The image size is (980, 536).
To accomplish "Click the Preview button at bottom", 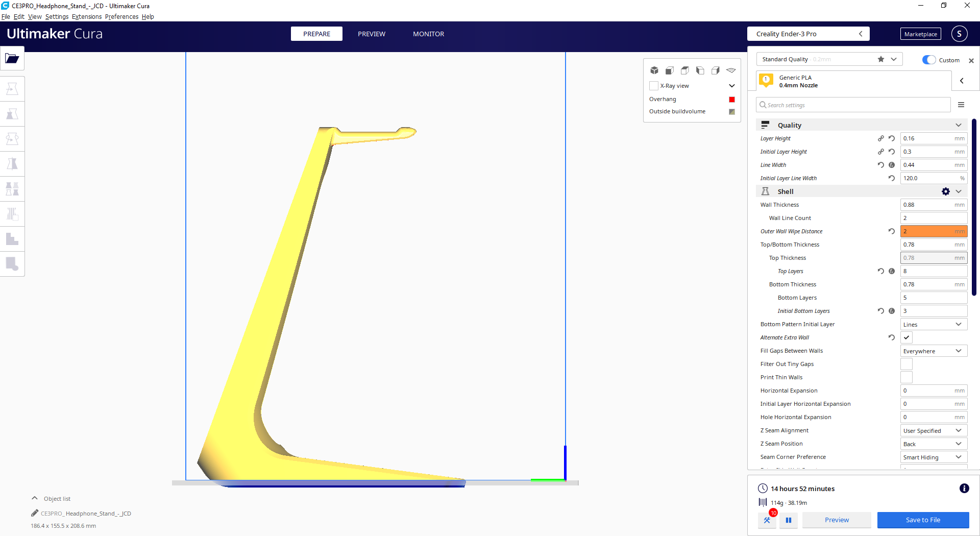I will click(837, 520).
